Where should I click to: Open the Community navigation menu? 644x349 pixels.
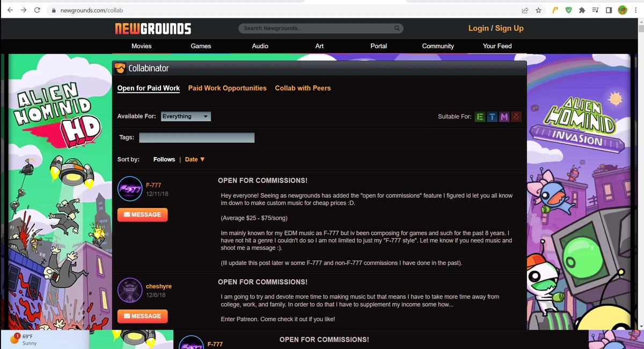437,46
